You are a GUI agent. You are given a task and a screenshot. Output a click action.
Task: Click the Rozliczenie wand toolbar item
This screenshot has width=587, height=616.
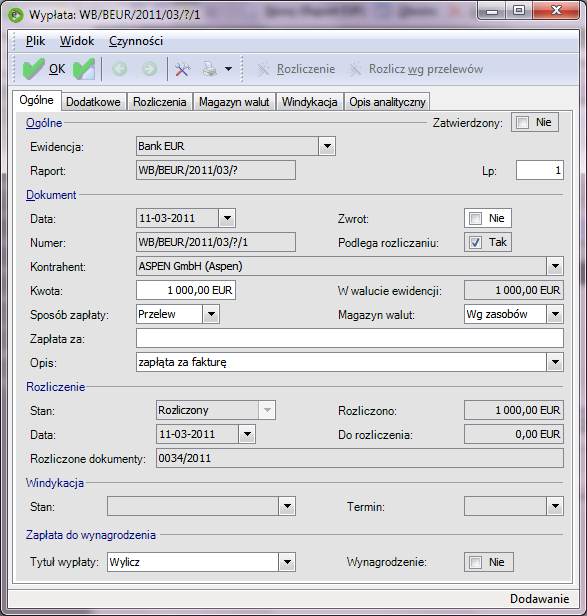coord(295,69)
